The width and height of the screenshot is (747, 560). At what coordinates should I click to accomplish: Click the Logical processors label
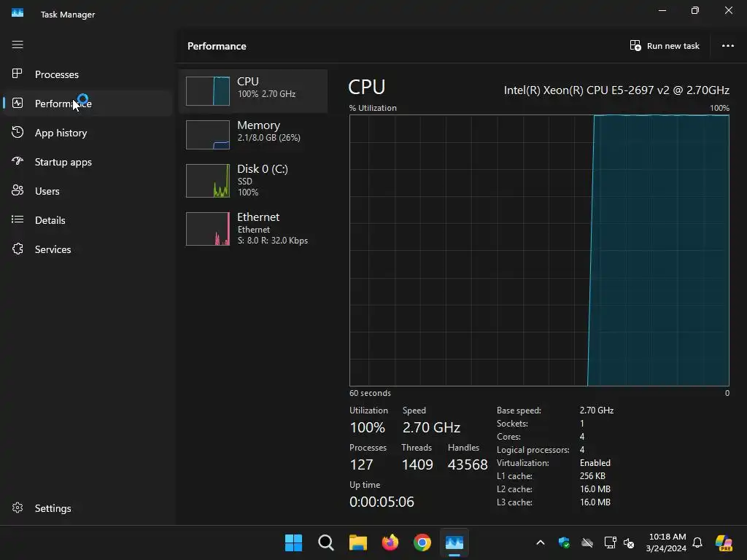pos(533,449)
